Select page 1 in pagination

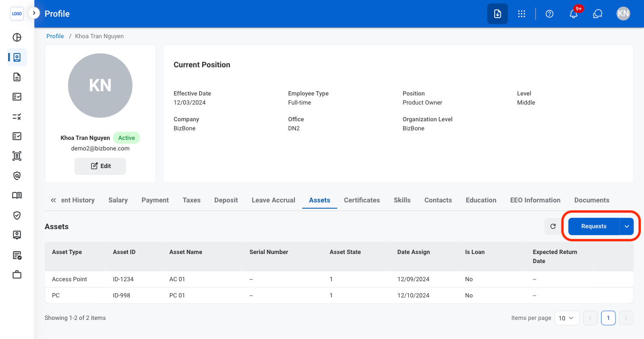tap(608, 318)
